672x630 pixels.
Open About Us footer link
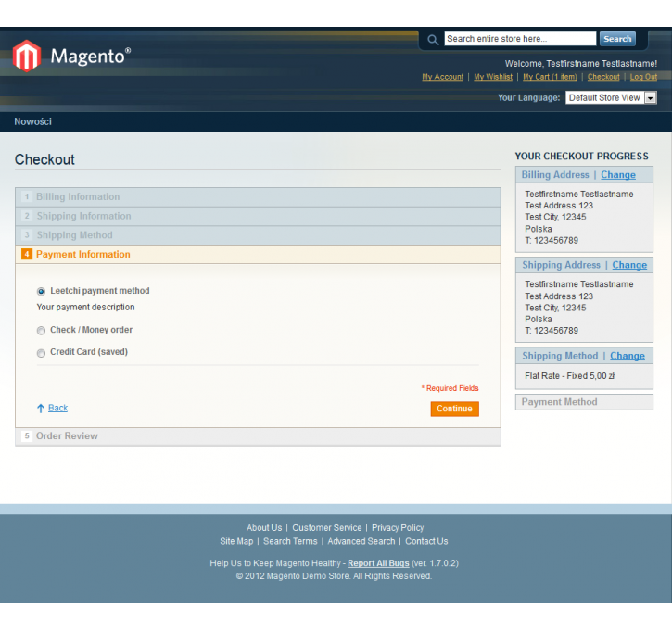[264, 528]
